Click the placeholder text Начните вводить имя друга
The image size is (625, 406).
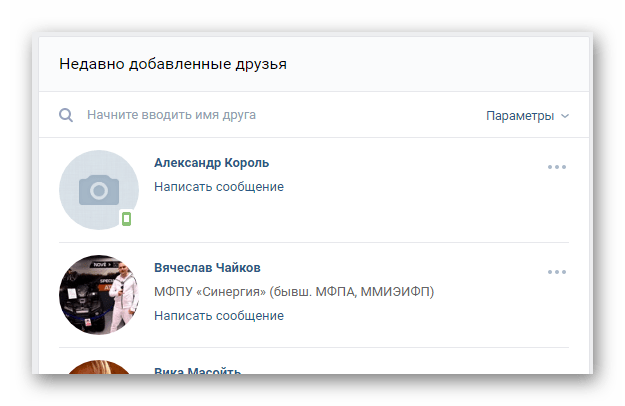click(x=171, y=115)
